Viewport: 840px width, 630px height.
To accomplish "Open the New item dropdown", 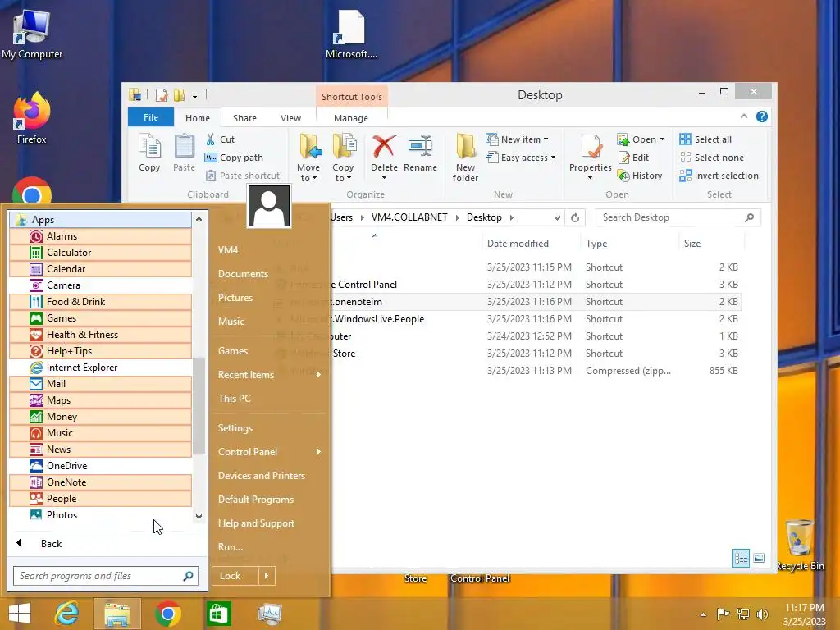I will [x=518, y=139].
